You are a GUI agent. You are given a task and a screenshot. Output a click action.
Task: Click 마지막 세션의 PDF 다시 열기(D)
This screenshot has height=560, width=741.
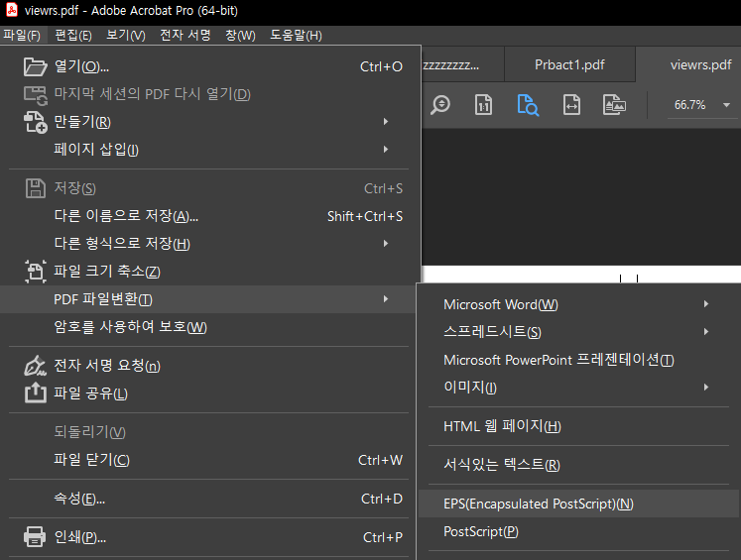pyautogui.click(x=210, y=94)
